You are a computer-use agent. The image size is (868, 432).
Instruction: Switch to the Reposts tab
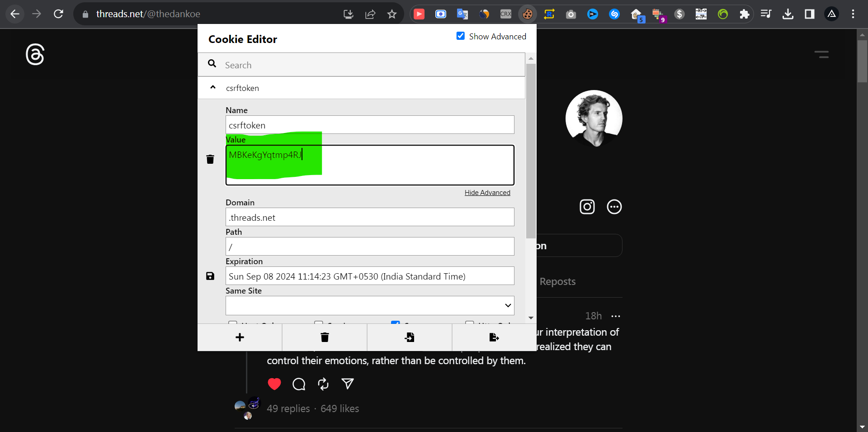click(x=557, y=281)
